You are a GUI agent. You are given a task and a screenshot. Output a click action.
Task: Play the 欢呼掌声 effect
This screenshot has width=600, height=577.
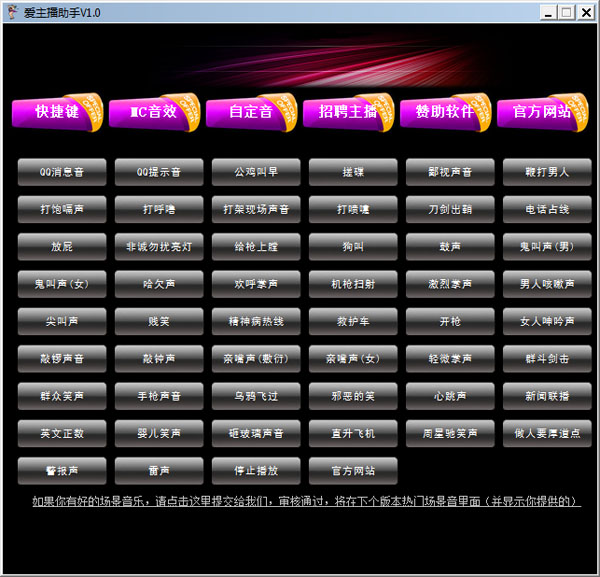[256, 284]
